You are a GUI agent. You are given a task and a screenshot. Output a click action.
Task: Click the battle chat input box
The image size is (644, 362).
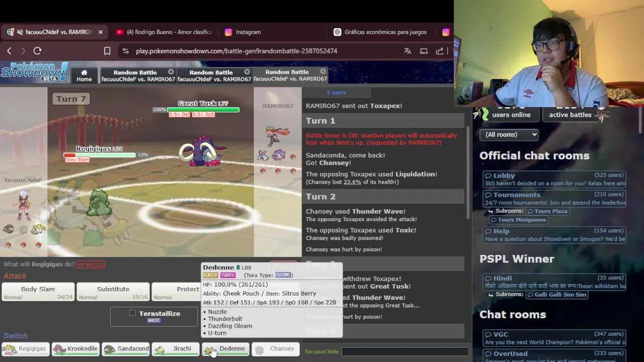click(x=405, y=351)
